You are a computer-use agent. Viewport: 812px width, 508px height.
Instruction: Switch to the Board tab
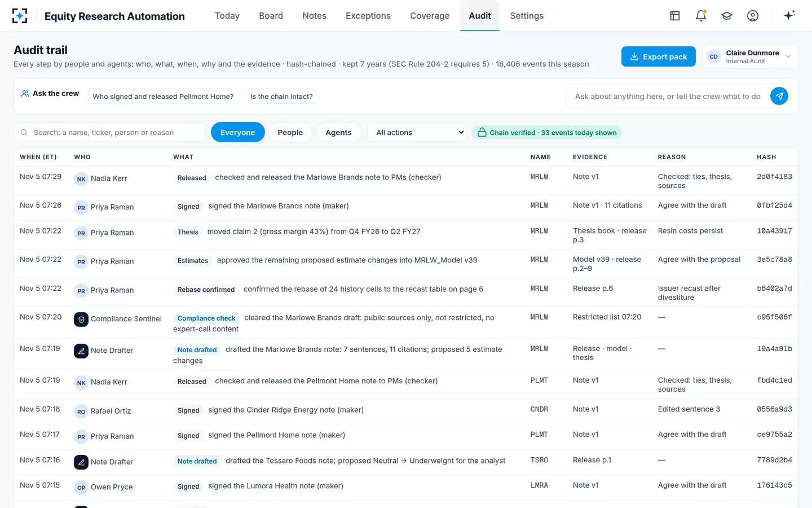pyautogui.click(x=271, y=16)
